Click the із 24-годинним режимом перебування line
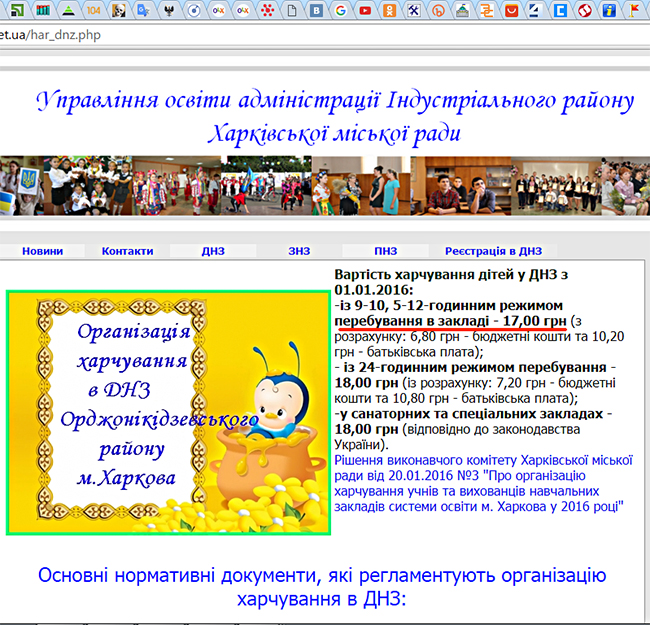 tap(475, 367)
